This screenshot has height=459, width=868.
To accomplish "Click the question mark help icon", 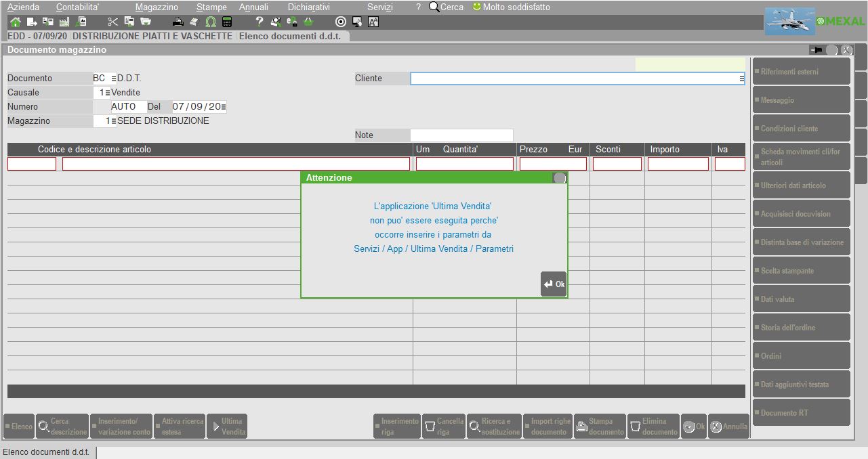I will click(259, 22).
